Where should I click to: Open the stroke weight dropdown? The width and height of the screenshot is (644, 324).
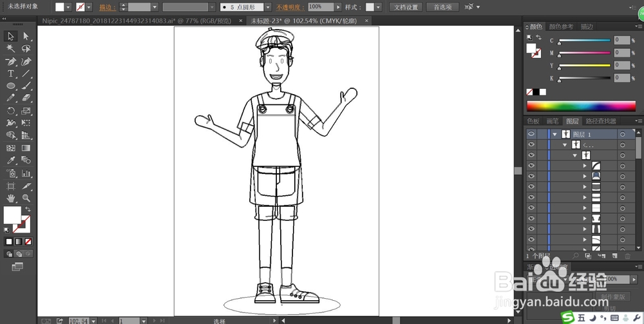155,7
